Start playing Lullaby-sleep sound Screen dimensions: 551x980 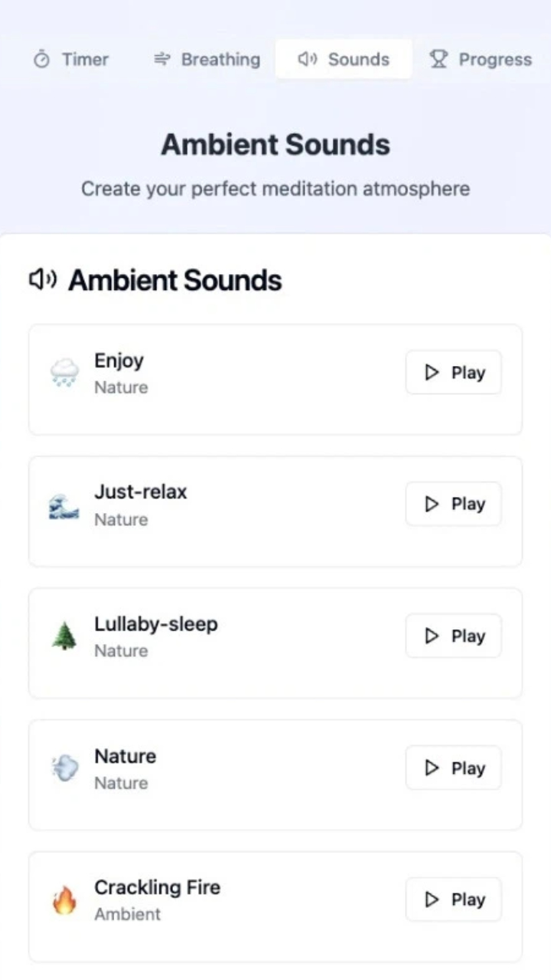point(454,636)
